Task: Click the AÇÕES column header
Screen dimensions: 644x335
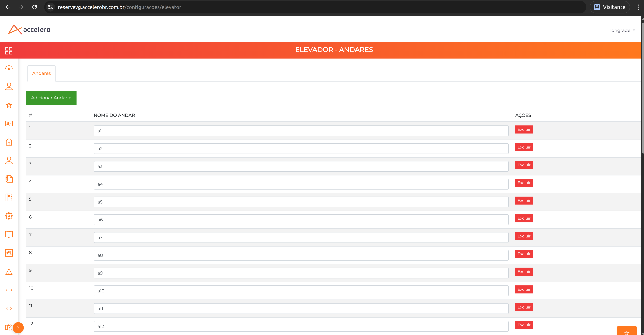Action: coord(523,115)
